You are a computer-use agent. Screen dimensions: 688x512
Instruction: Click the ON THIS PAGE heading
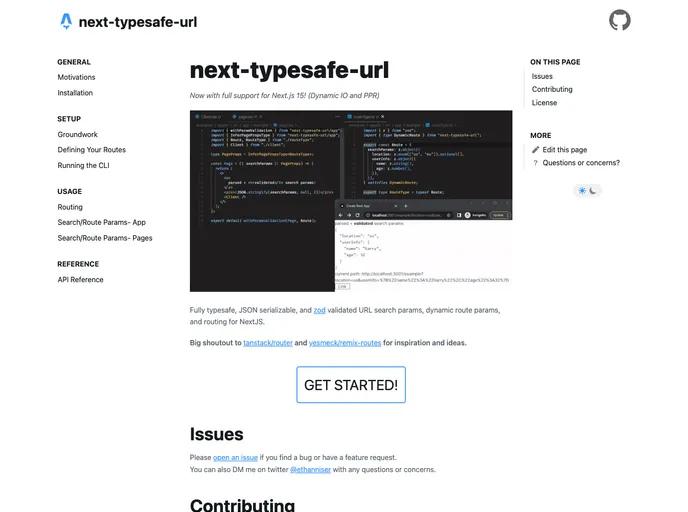[x=555, y=62]
